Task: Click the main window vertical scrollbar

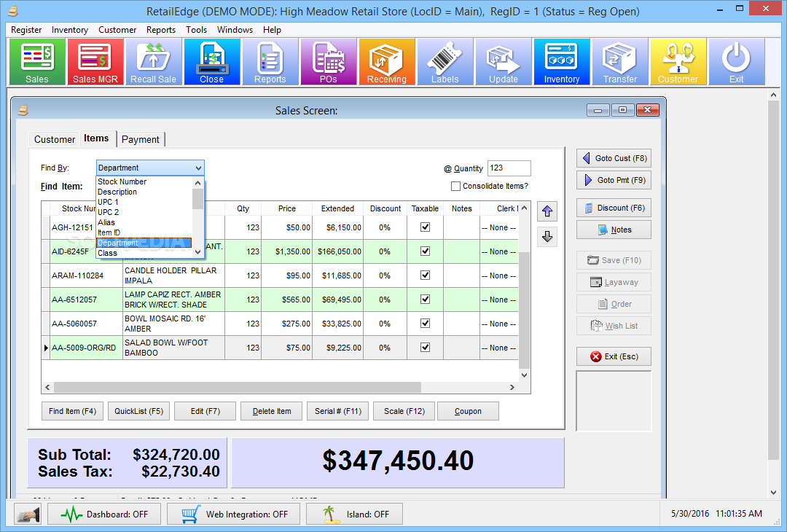Action: click(773, 294)
